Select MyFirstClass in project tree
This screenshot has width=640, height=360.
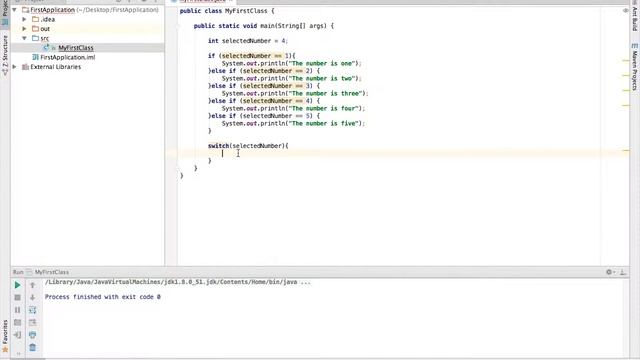click(76, 48)
